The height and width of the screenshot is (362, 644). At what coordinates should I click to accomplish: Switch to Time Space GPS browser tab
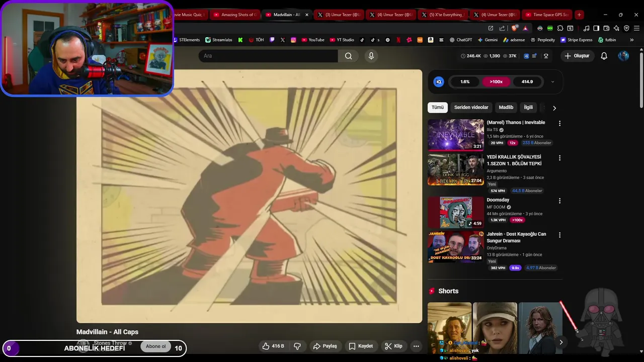546,15
